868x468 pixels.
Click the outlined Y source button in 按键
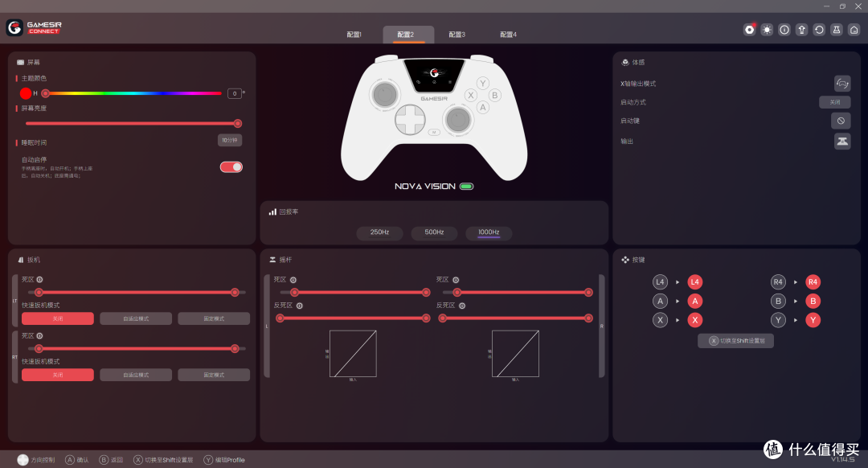tap(778, 320)
